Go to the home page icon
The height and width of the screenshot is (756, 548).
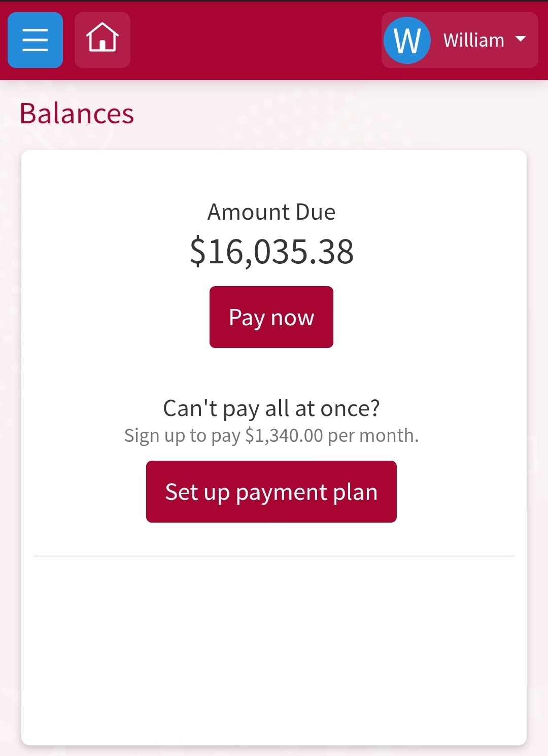click(102, 40)
